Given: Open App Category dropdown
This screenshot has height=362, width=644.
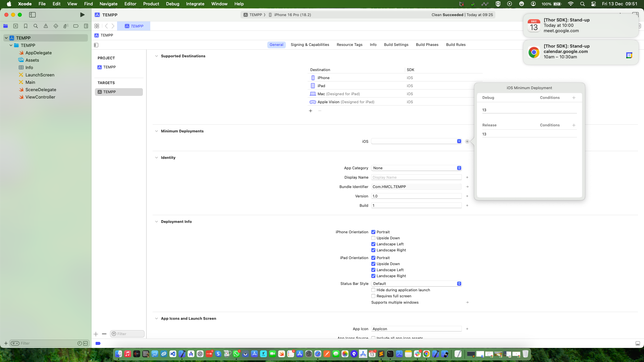Looking at the screenshot, I should pos(416,168).
